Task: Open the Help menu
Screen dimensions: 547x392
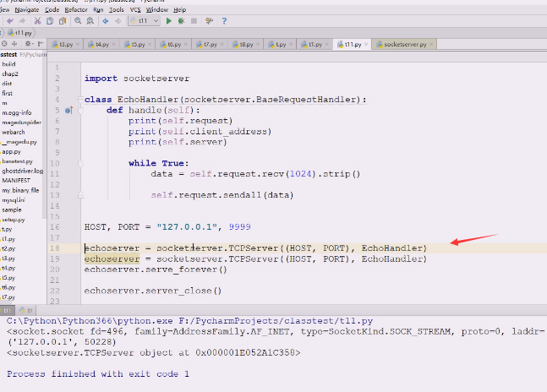Action: click(180, 10)
